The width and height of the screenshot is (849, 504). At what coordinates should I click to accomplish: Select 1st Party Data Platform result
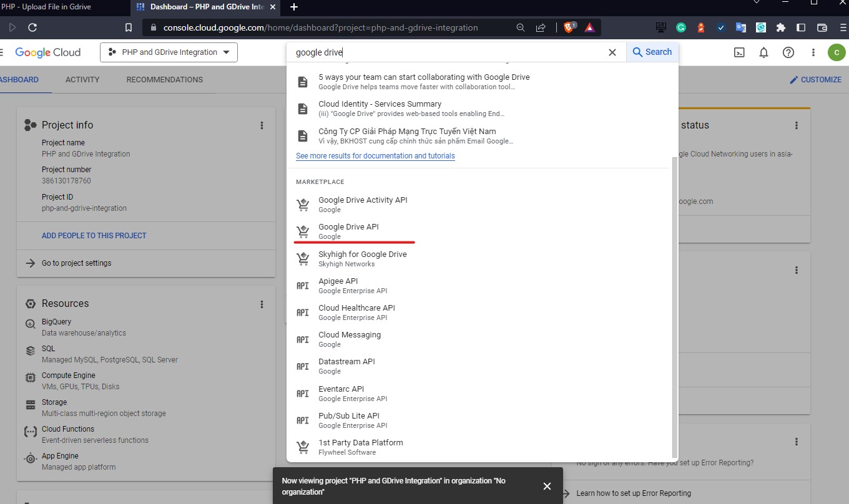point(478,447)
